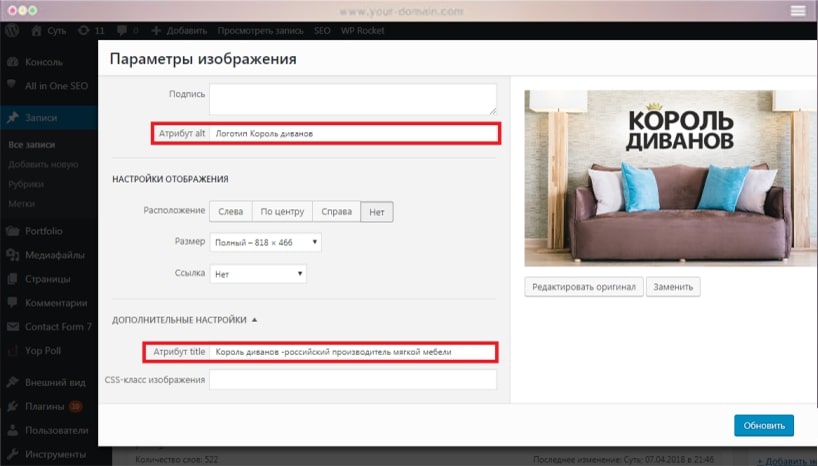Set alignment to 'По центру'

282,211
